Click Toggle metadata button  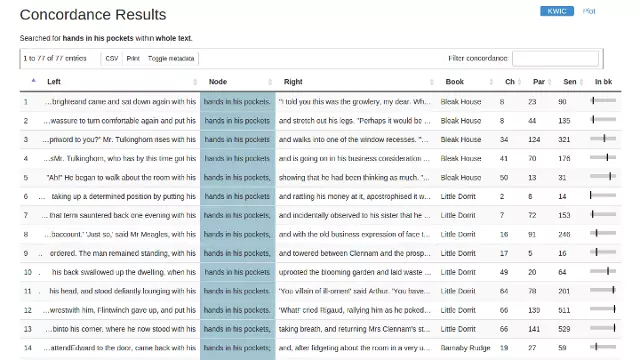[171, 58]
